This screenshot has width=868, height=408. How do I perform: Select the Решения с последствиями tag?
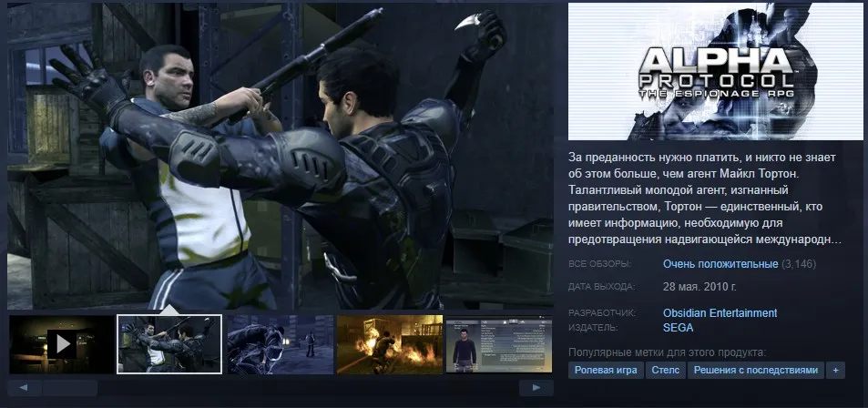756,371
